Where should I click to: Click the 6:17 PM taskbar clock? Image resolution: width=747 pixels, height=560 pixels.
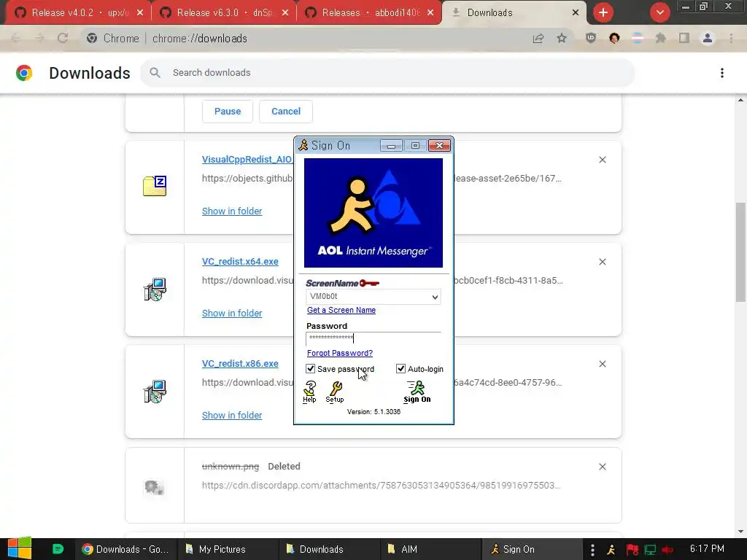[x=707, y=548]
